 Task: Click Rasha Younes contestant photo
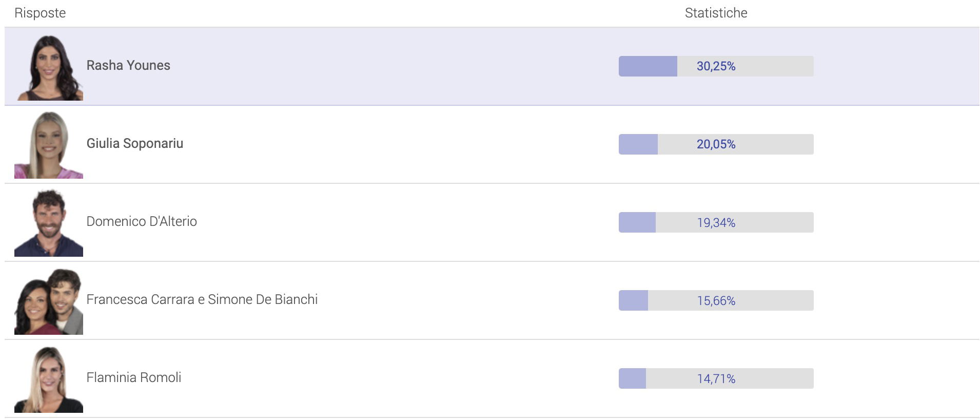click(49, 67)
